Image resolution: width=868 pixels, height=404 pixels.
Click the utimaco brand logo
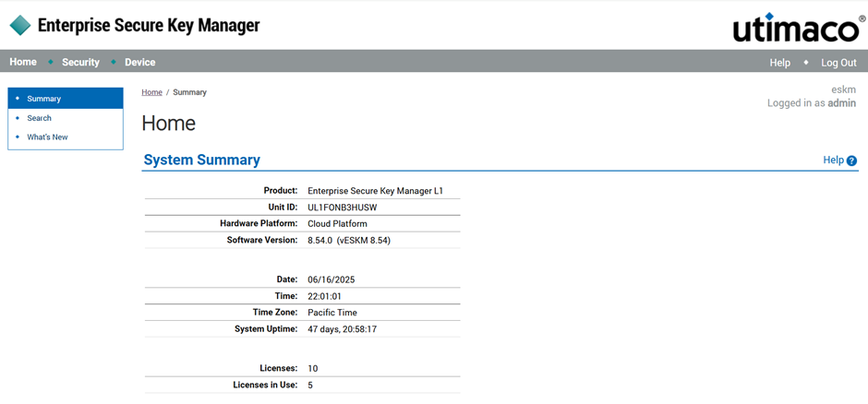click(x=800, y=29)
